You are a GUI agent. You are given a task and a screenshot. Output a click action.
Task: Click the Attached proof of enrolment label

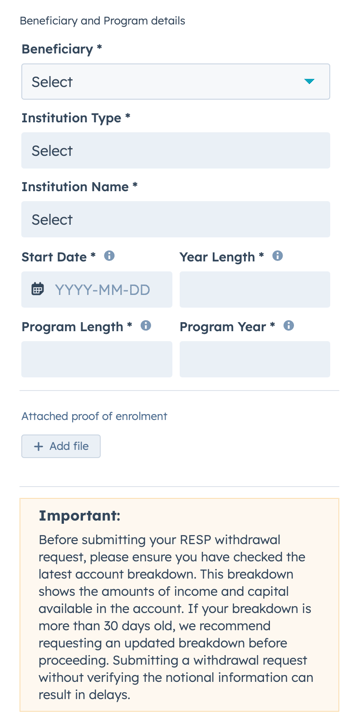click(x=94, y=416)
